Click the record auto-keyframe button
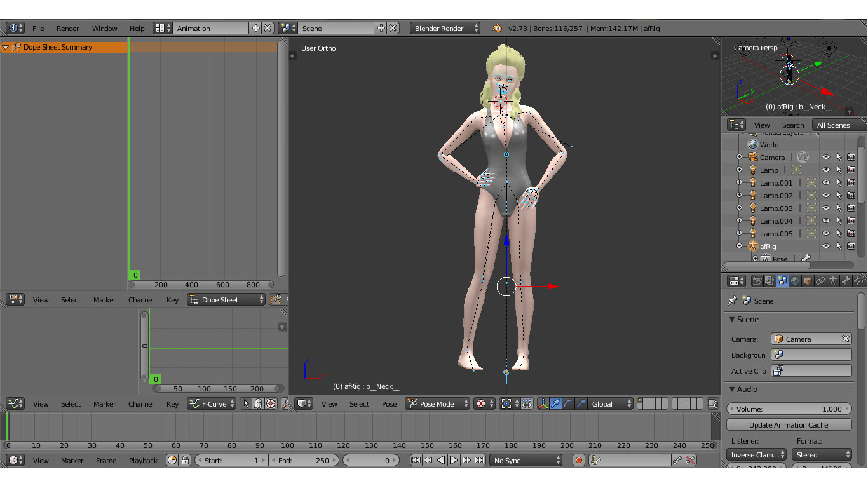The image size is (868, 488). point(578,460)
